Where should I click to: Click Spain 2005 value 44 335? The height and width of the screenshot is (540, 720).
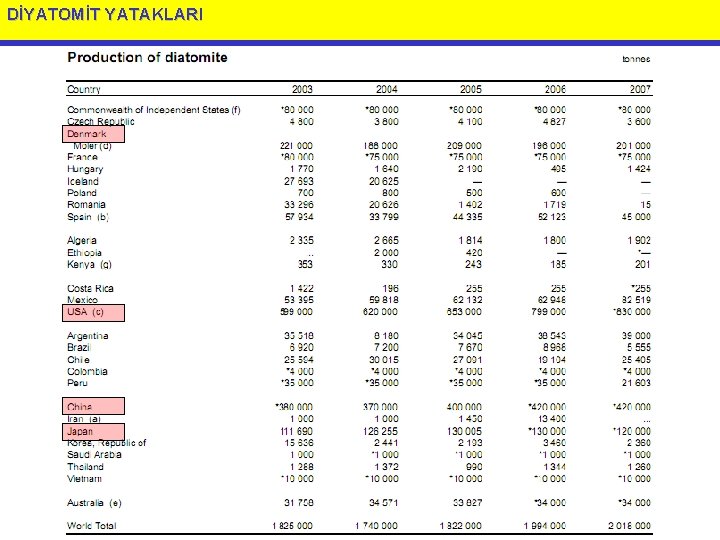(x=467, y=217)
